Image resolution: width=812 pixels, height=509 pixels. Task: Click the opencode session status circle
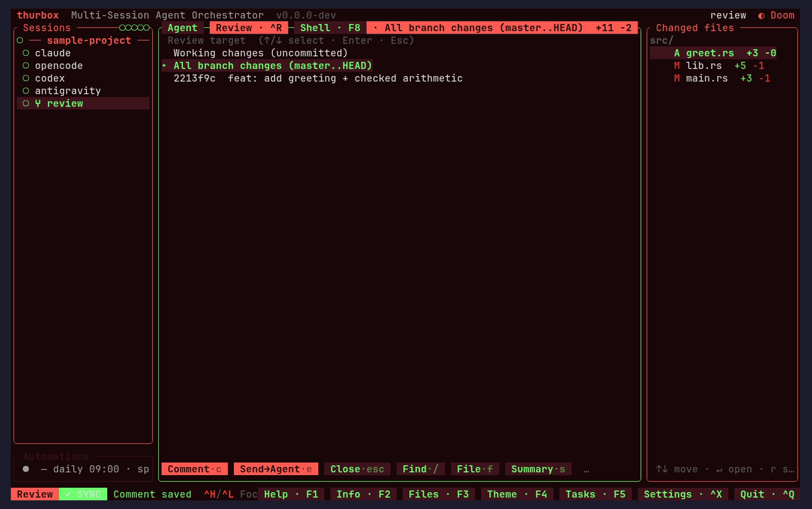25,66
